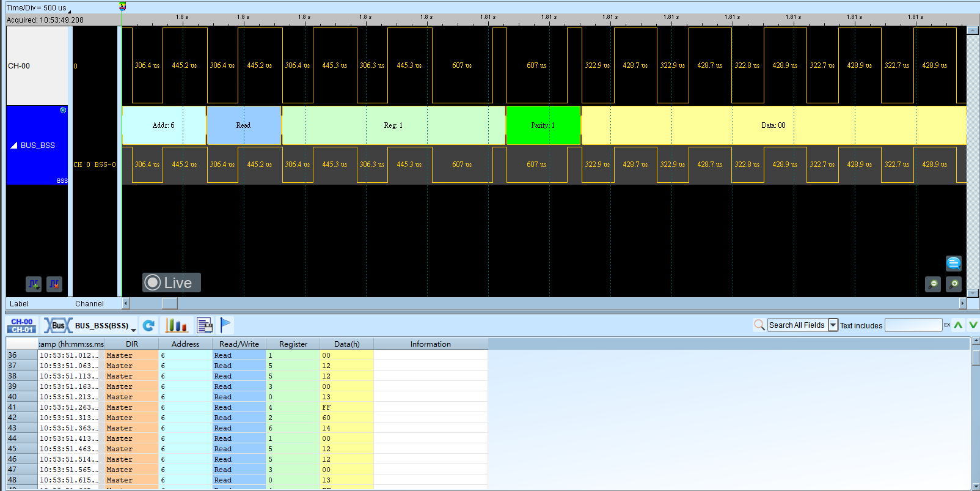Click the Text includes input field
Viewport: 980px width, 491px height.
[x=913, y=325]
